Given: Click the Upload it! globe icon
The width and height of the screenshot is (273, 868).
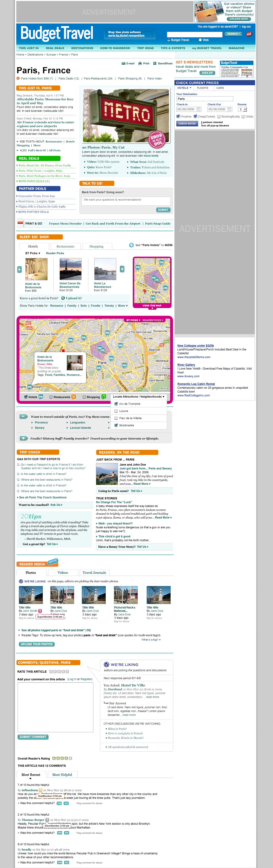Looking at the screenshot, I should coord(63,298).
